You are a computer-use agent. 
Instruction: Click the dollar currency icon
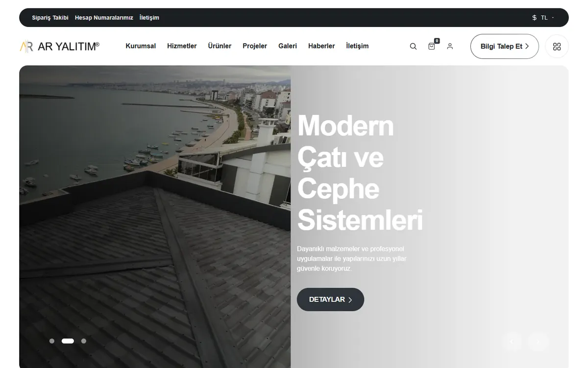click(534, 18)
